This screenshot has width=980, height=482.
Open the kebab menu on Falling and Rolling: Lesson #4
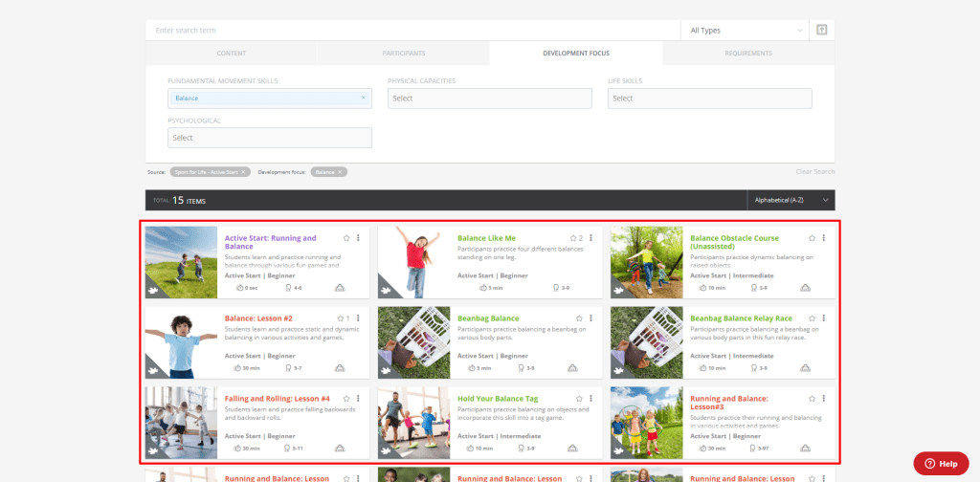coord(358,399)
